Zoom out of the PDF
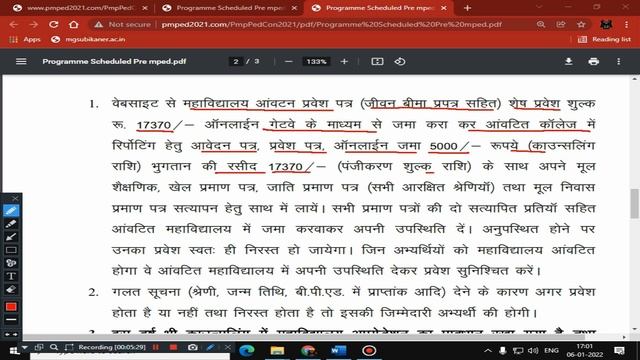This screenshot has width=640, height=360. (x=289, y=61)
